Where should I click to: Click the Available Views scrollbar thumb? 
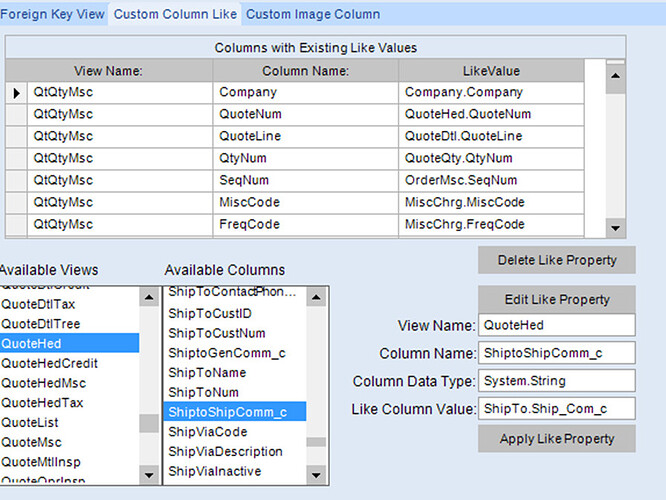tap(148, 423)
